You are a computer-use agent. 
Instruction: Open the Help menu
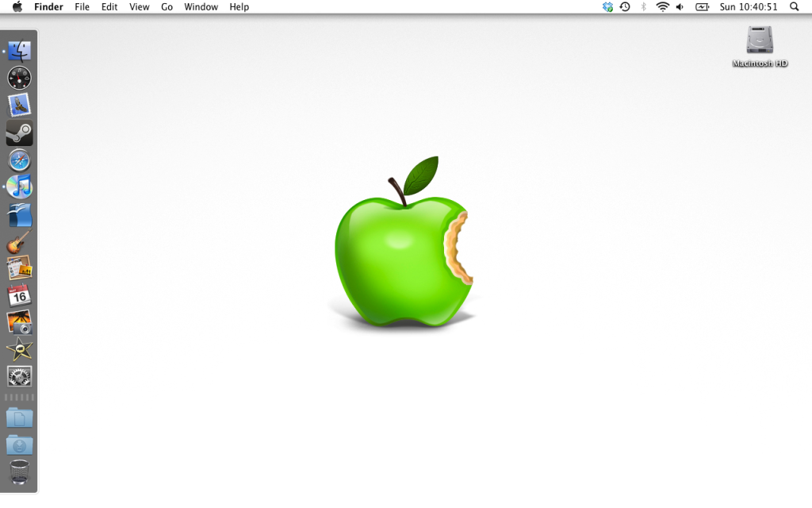pyautogui.click(x=239, y=6)
